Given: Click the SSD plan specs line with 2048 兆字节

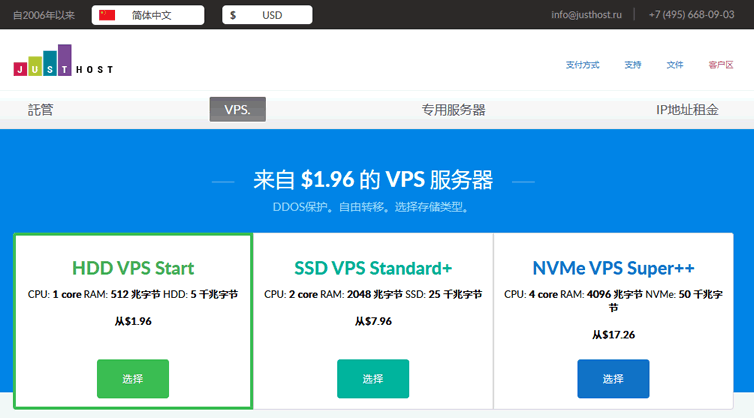Looking at the screenshot, I should (373, 294).
